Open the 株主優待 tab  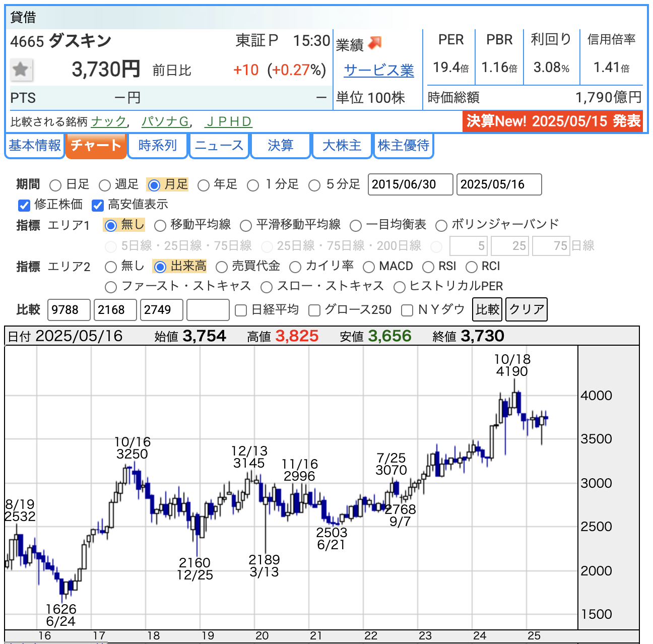click(x=404, y=146)
